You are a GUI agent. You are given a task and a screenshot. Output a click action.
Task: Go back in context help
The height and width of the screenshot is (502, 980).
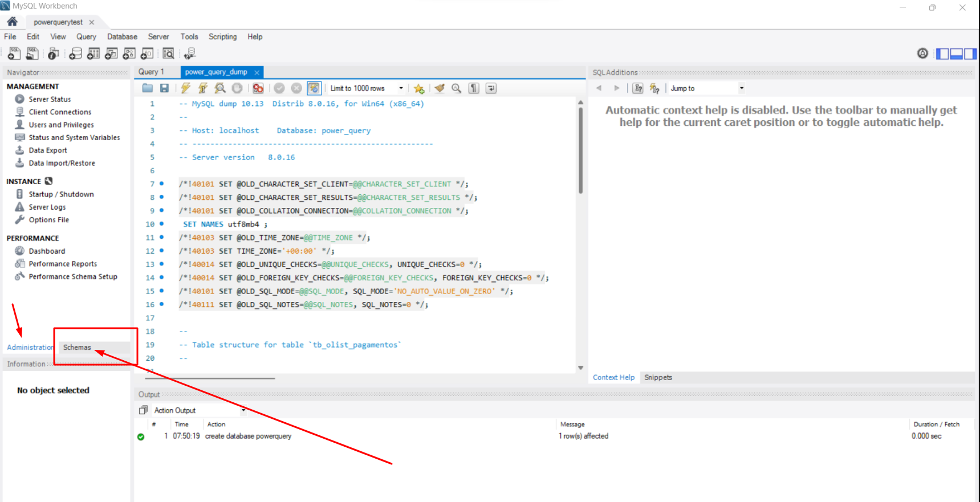[599, 88]
